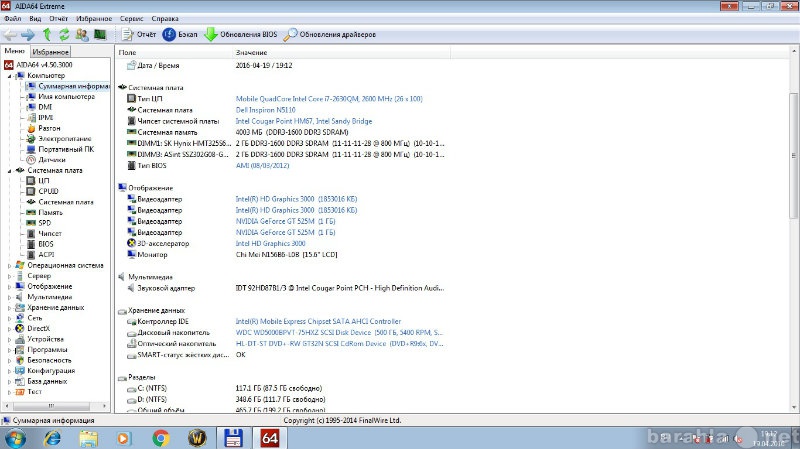This screenshot has height=449, width=800.
Task: Open the Избранное menu
Action: click(x=94, y=18)
